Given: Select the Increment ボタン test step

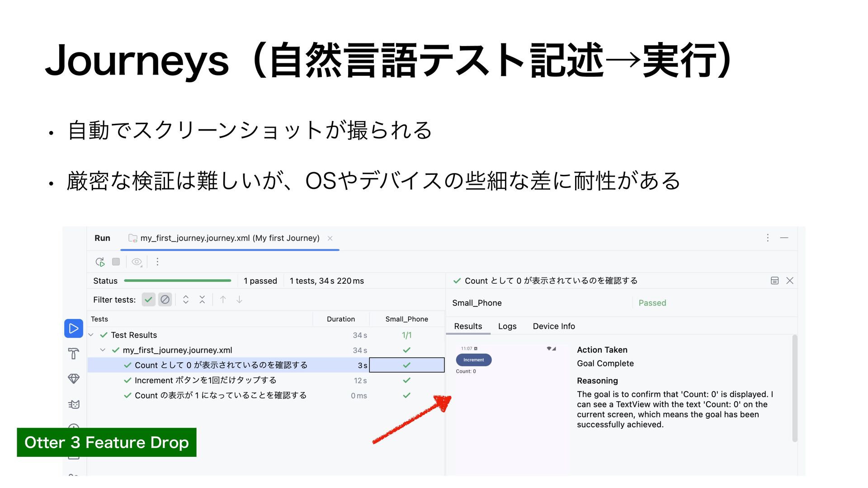Looking at the screenshot, I should (x=205, y=380).
